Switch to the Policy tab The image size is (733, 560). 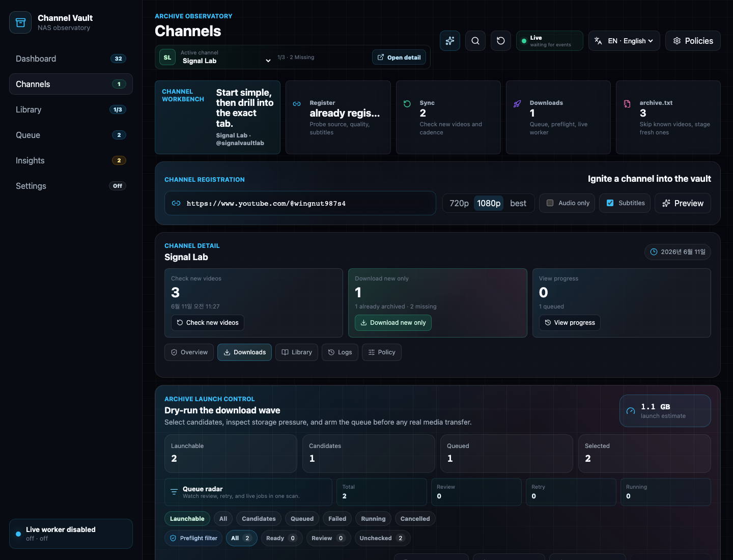(381, 352)
